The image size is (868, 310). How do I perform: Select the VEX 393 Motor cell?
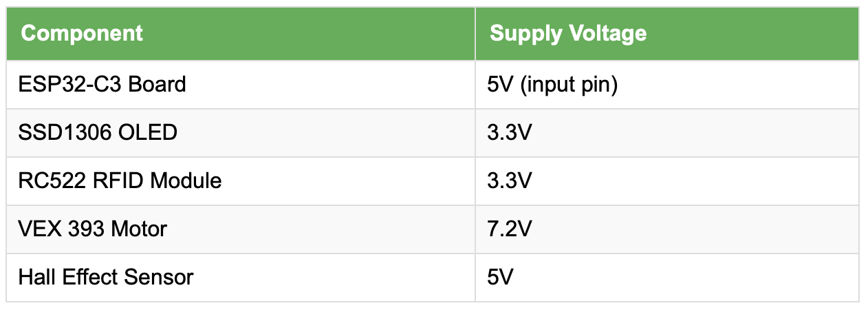click(x=241, y=229)
